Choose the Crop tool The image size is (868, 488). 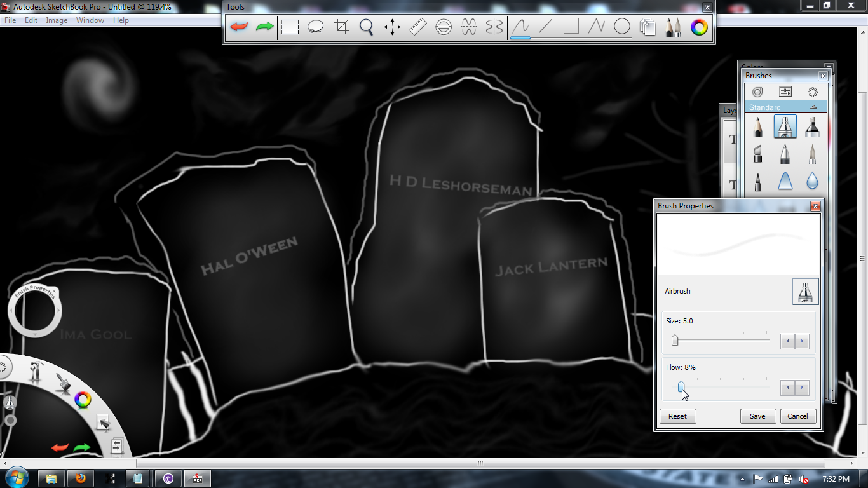pos(341,27)
